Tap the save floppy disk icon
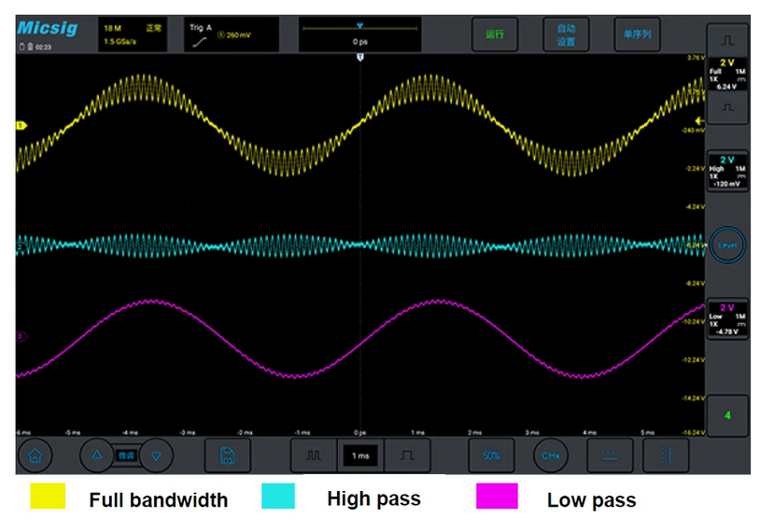The width and height of the screenshot is (760, 532). click(x=227, y=455)
